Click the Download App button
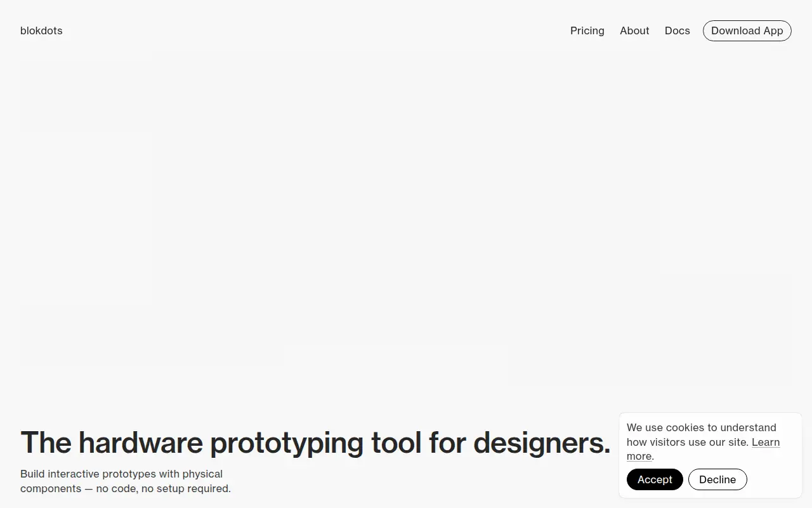 tap(747, 30)
